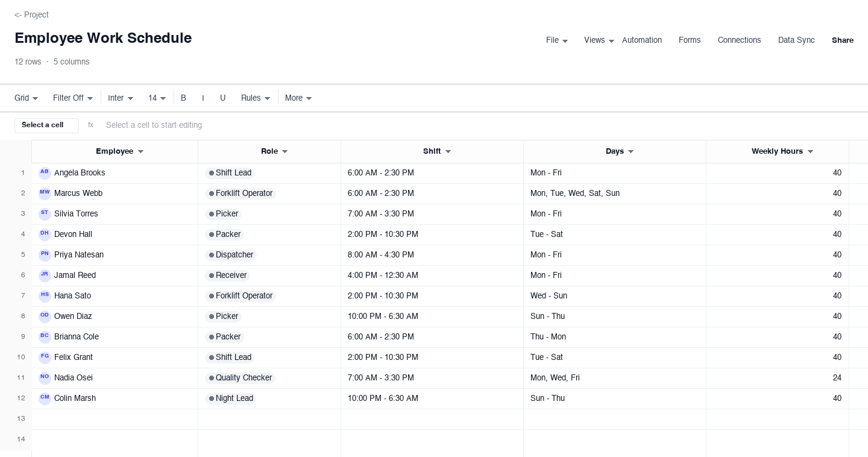The width and height of the screenshot is (868, 457).
Task: Expand the Weekly Hours column header menu
Action: point(810,151)
